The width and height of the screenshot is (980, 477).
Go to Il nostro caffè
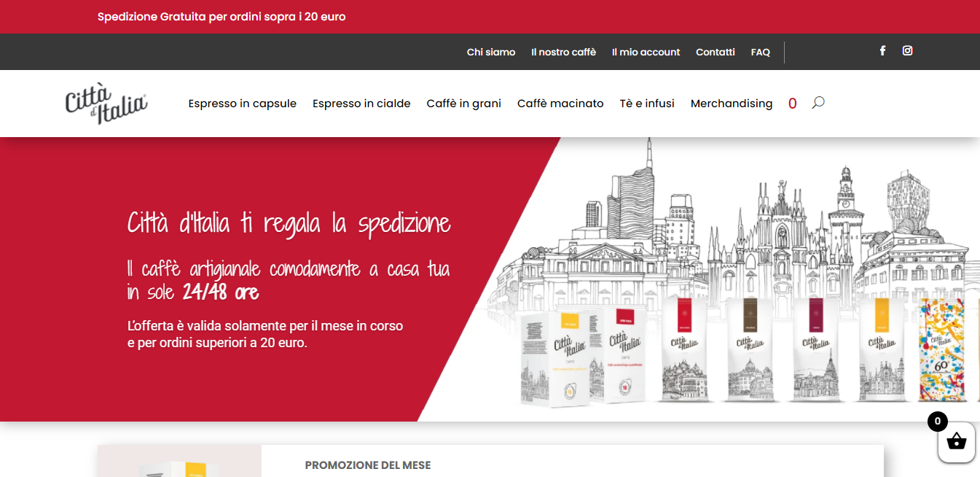click(x=564, y=53)
